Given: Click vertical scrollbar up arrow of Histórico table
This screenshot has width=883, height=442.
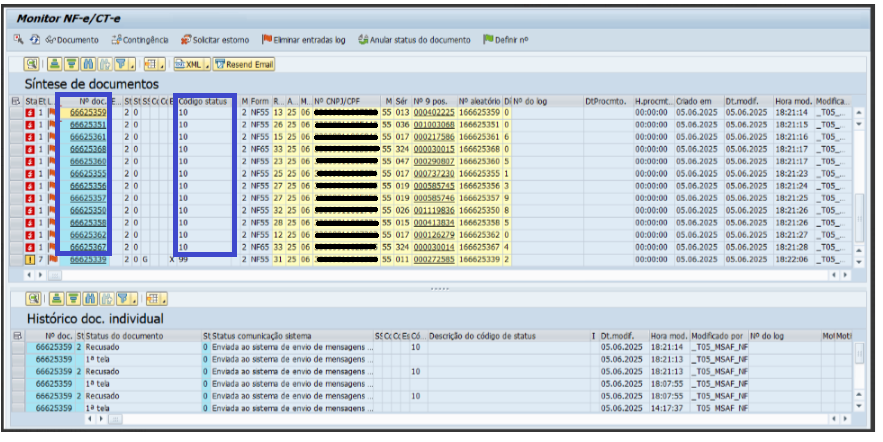Looking at the screenshot, I should [x=859, y=395].
